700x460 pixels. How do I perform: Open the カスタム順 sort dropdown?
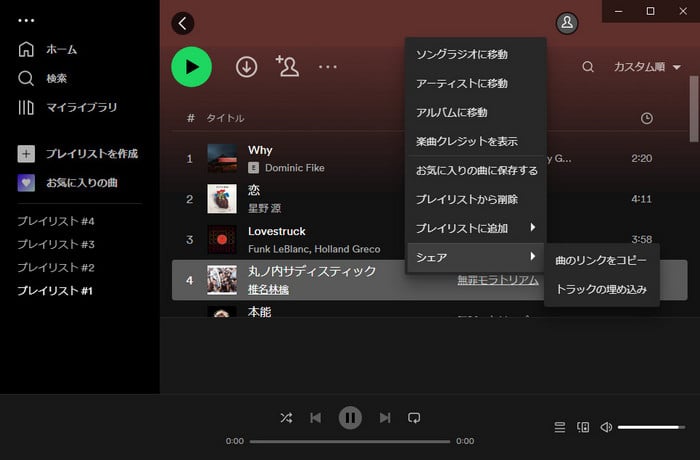647,67
